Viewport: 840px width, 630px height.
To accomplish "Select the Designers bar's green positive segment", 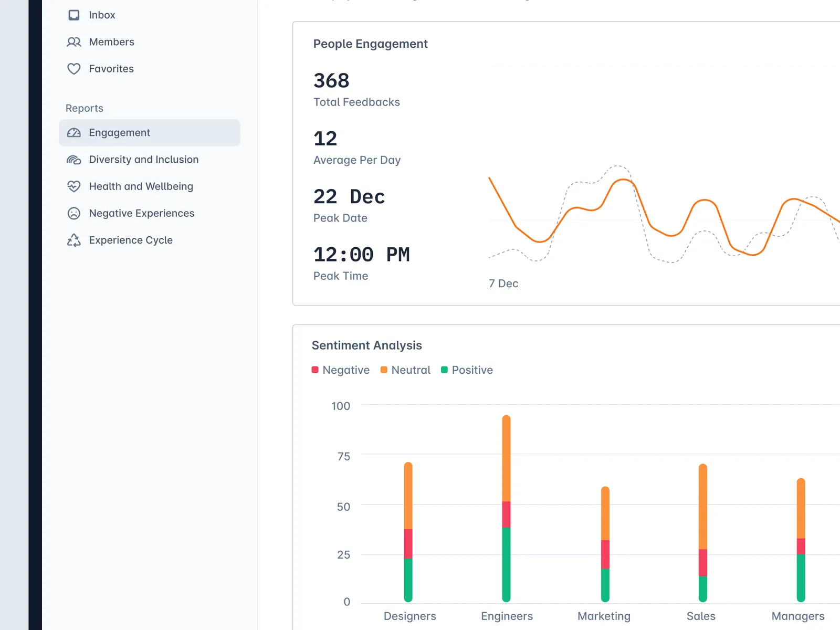I will click(408, 579).
